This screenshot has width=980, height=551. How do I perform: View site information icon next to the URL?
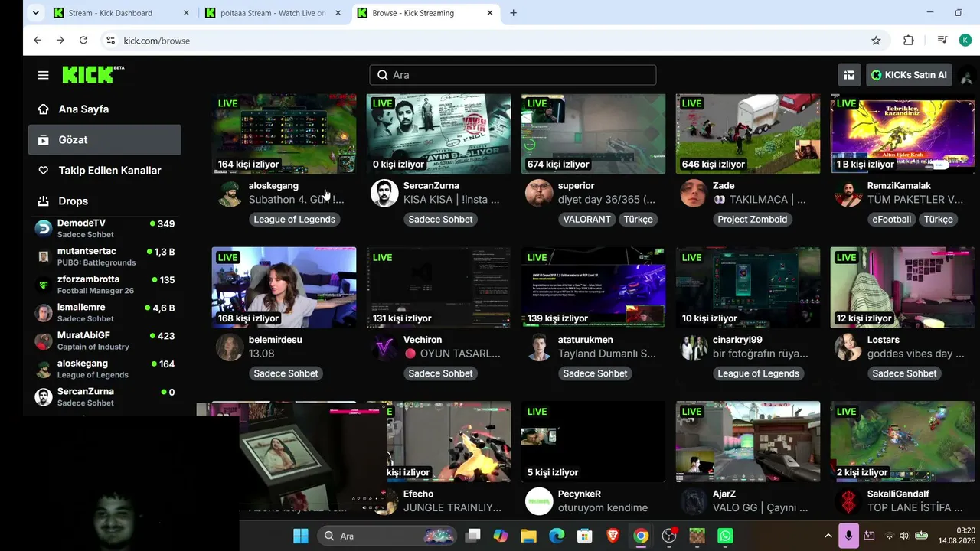(110, 41)
